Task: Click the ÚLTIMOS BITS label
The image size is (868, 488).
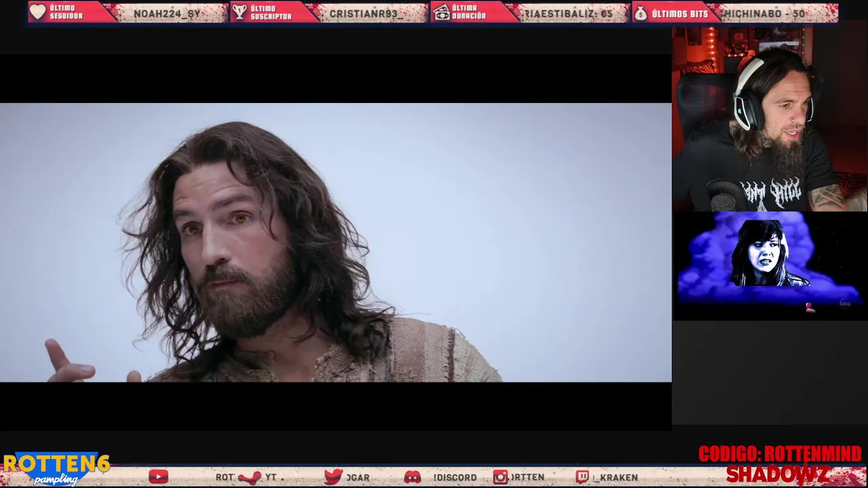Action: coord(679,14)
